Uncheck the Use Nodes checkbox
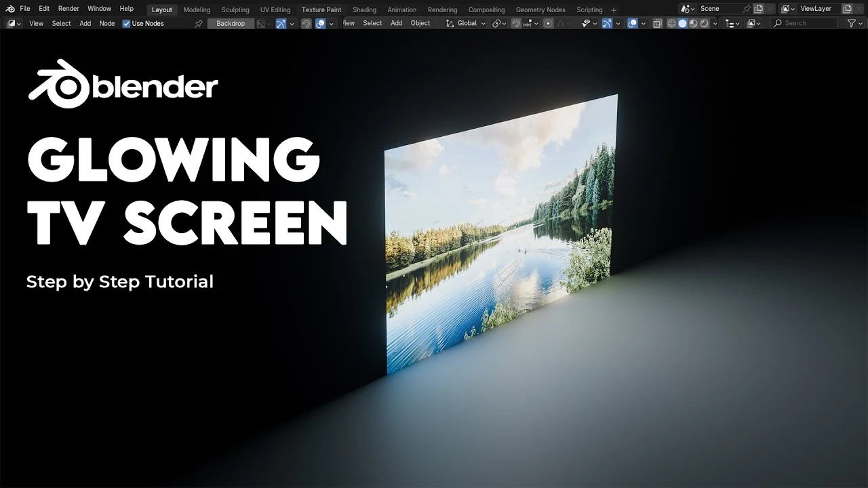This screenshot has width=868, height=488. (x=126, y=23)
